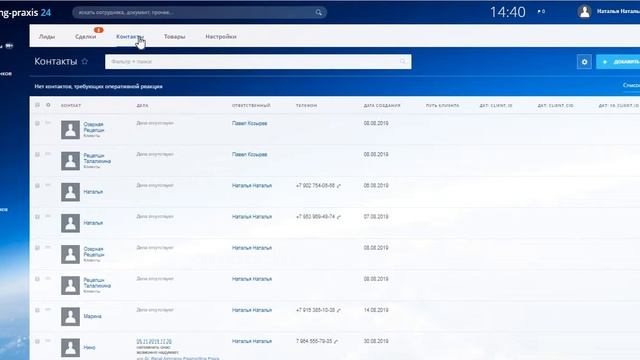Open the Товары tab
Viewport: 640px width, 360px height.
click(174, 36)
